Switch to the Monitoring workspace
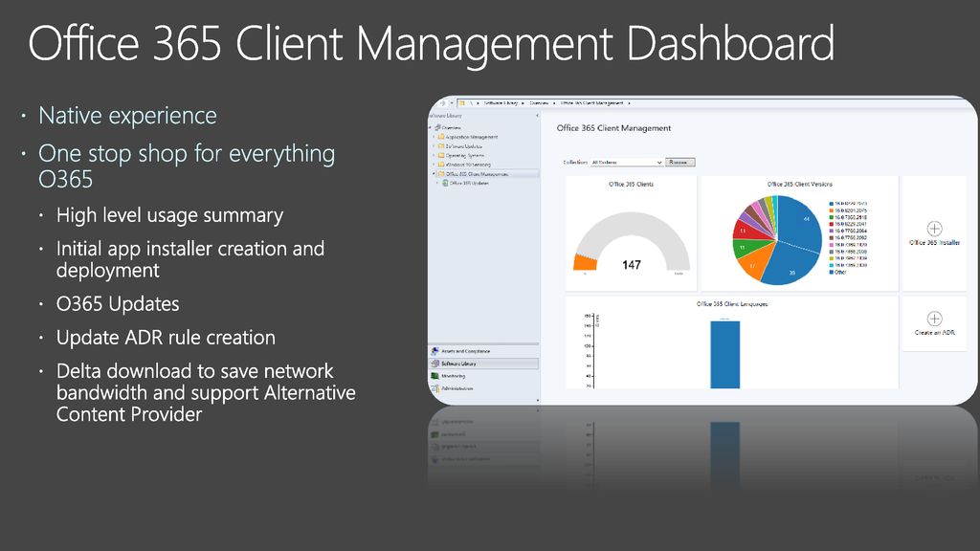980x551 pixels. (483, 376)
